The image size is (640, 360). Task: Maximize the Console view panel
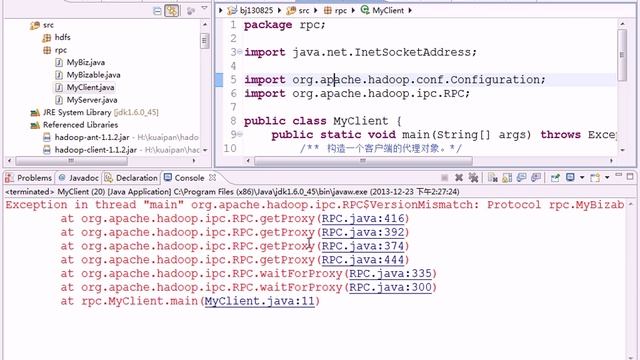click(630, 176)
